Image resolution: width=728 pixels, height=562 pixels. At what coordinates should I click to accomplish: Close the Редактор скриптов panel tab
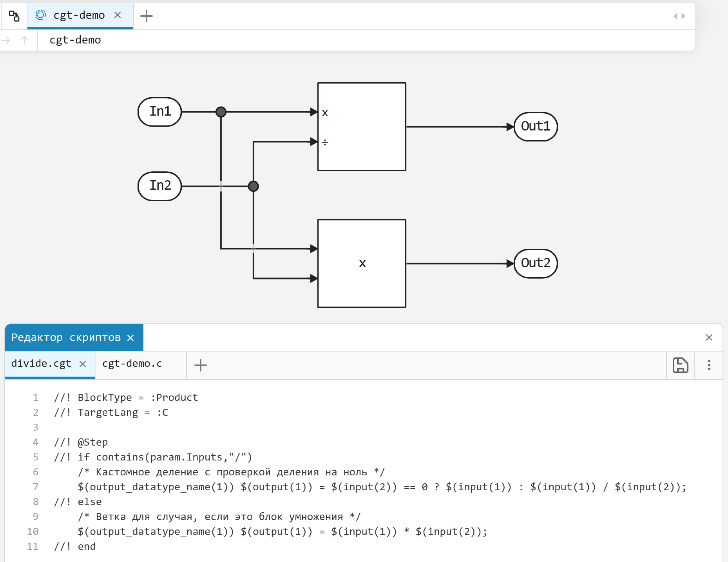131,338
